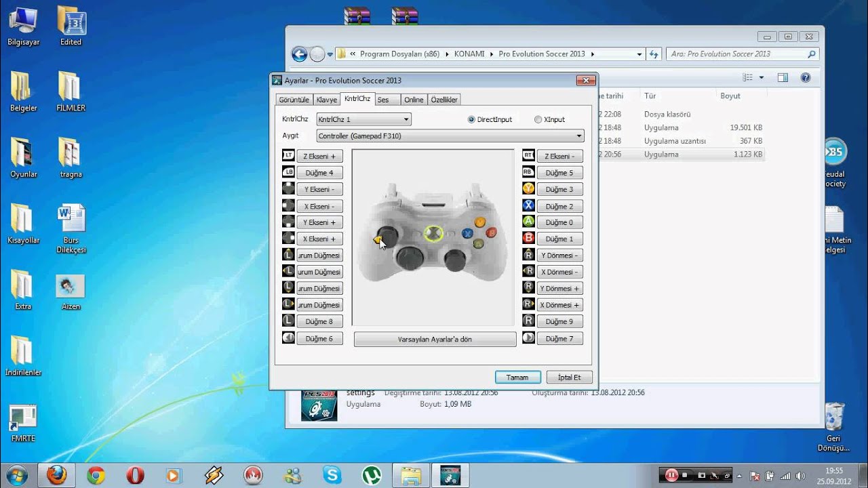Click the red B button icon
Image resolution: width=868 pixels, height=488 pixels.
(528, 239)
